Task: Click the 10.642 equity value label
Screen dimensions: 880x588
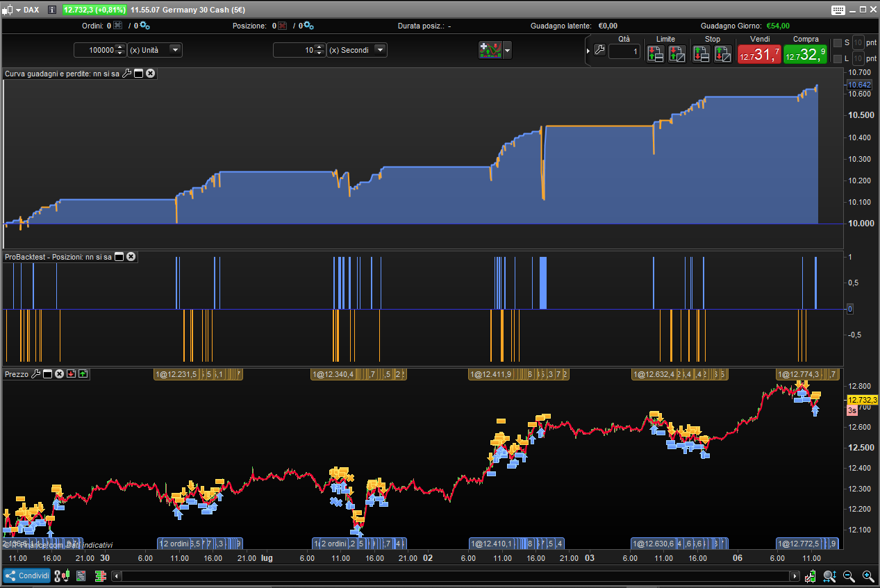Action: click(860, 85)
